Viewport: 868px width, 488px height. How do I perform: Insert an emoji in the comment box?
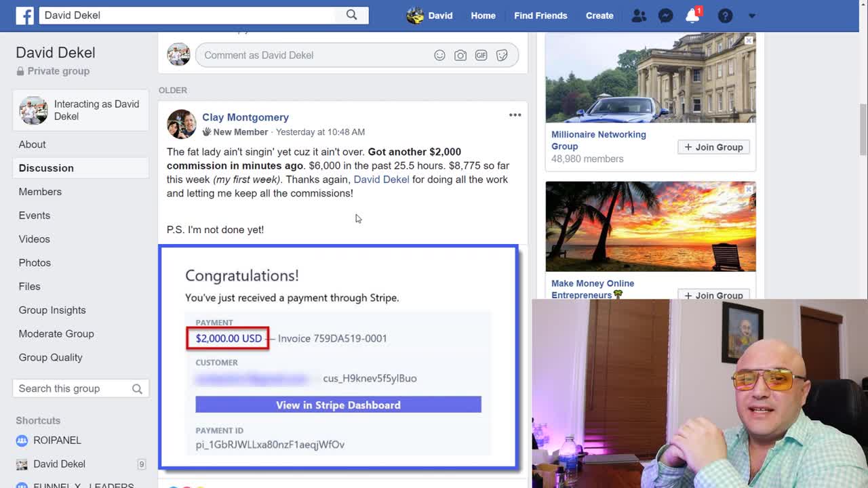tap(439, 56)
